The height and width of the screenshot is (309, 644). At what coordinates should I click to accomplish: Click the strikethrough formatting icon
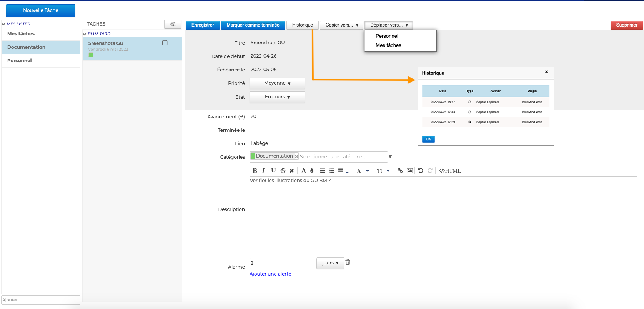[283, 171]
